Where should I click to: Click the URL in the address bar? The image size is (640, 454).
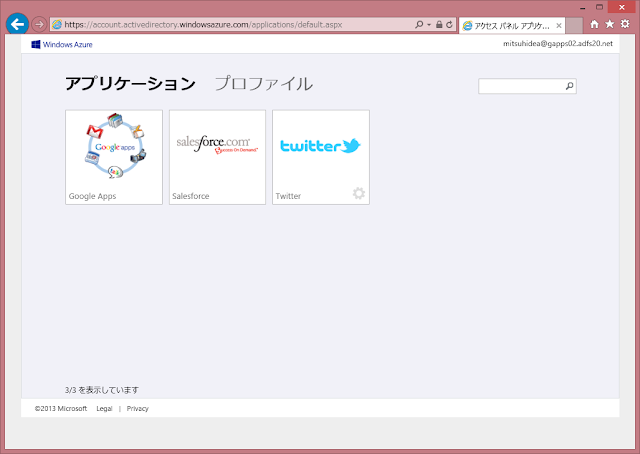(x=203, y=24)
